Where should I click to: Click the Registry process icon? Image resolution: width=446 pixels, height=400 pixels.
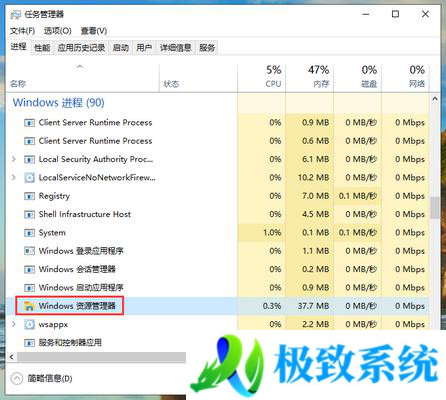point(29,196)
